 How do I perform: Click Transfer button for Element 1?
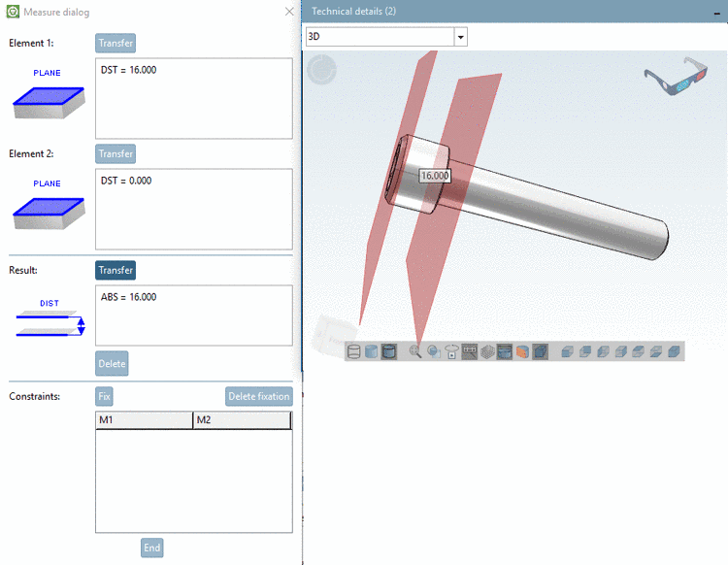(116, 43)
